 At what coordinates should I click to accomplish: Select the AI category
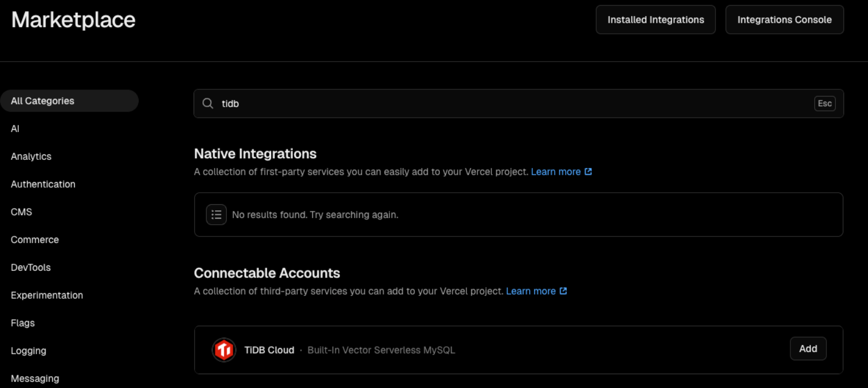point(15,129)
